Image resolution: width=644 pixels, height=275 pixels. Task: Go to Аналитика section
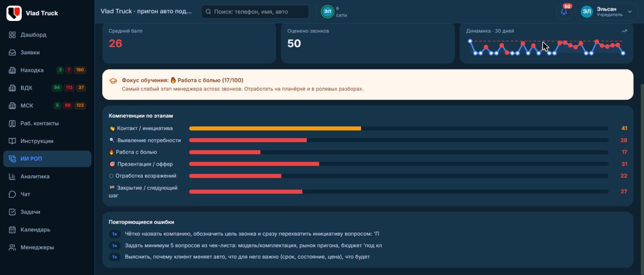click(x=47, y=176)
